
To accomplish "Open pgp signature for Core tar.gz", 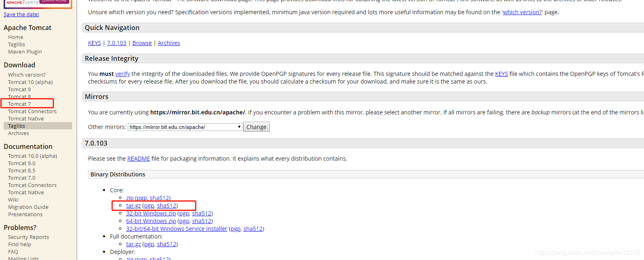I will click(149, 206).
